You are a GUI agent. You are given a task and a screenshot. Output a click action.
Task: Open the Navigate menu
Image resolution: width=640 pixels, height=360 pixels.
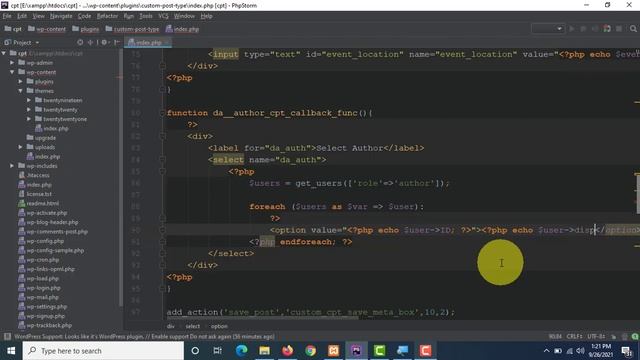click(x=61, y=16)
